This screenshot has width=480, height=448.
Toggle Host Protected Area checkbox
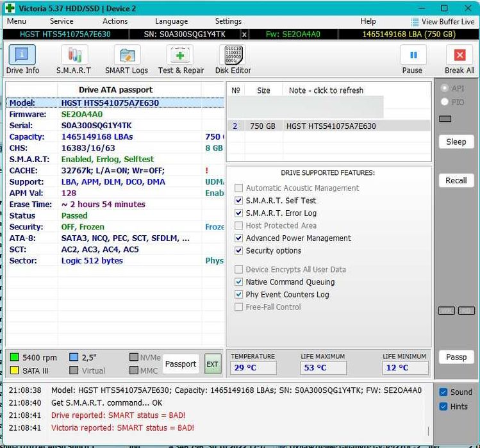(238, 226)
